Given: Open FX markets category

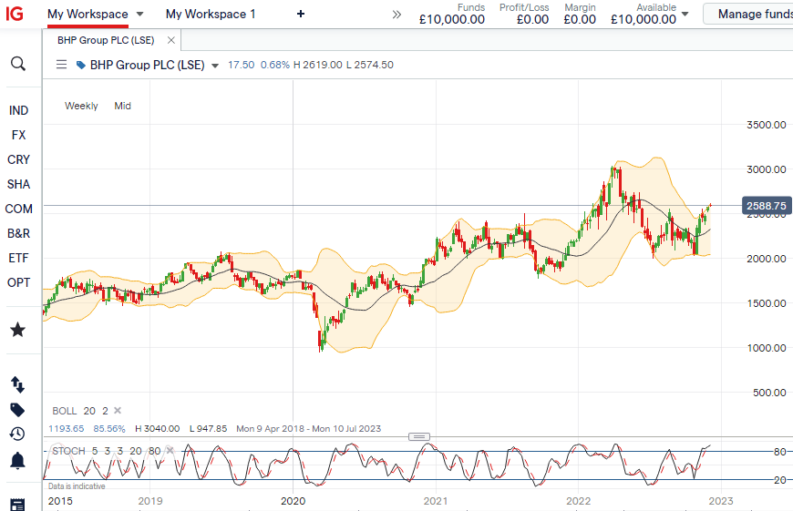Looking at the screenshot, I should click(x=18, y=135).
